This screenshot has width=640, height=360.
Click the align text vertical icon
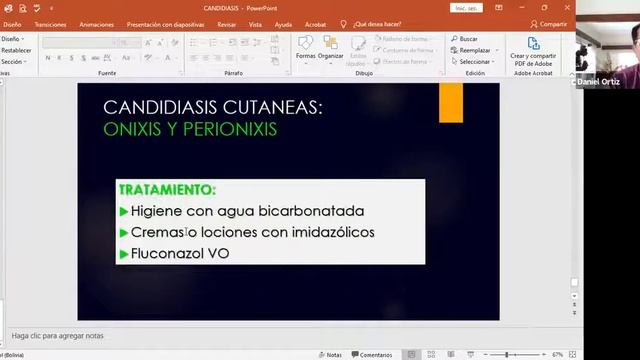click(x=276, y=50)
